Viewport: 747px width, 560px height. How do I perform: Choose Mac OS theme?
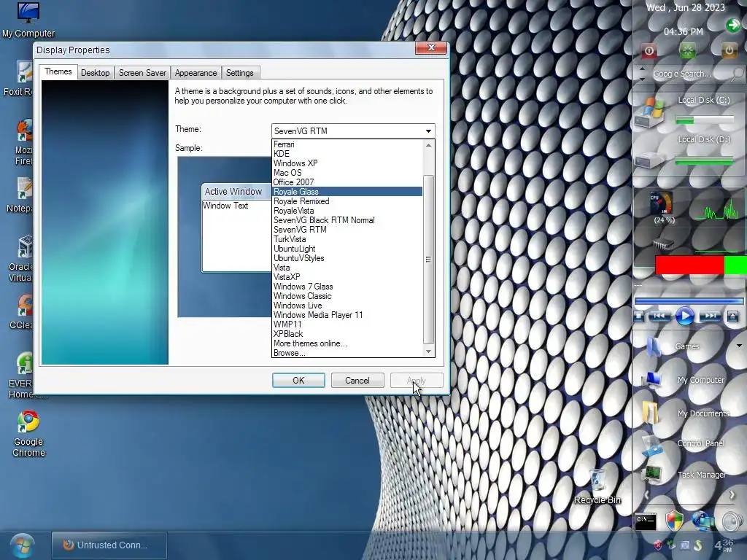347,172
